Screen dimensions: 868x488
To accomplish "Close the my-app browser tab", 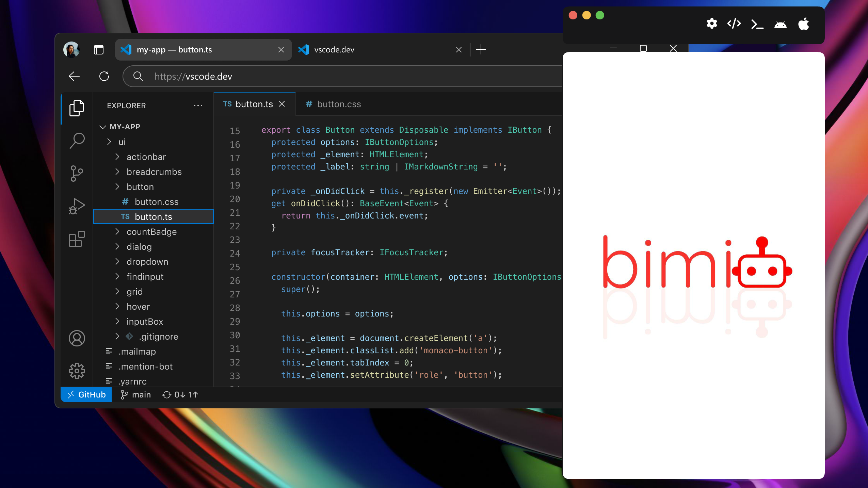I will coord(281,50).
